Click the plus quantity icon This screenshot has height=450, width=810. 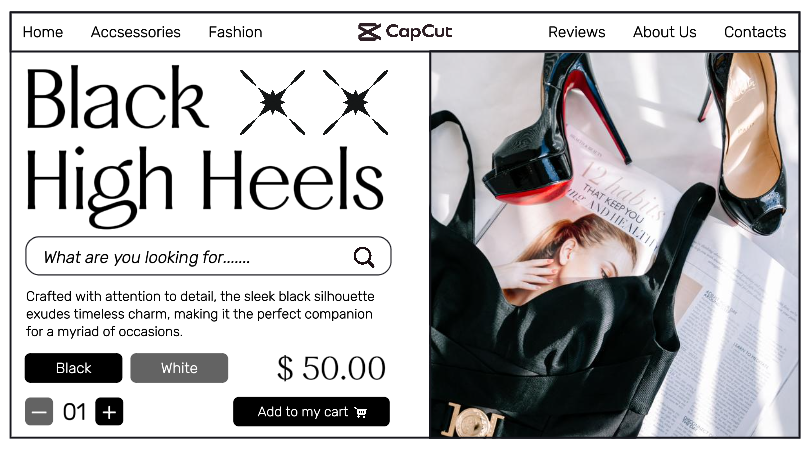[x=109, y=412]
